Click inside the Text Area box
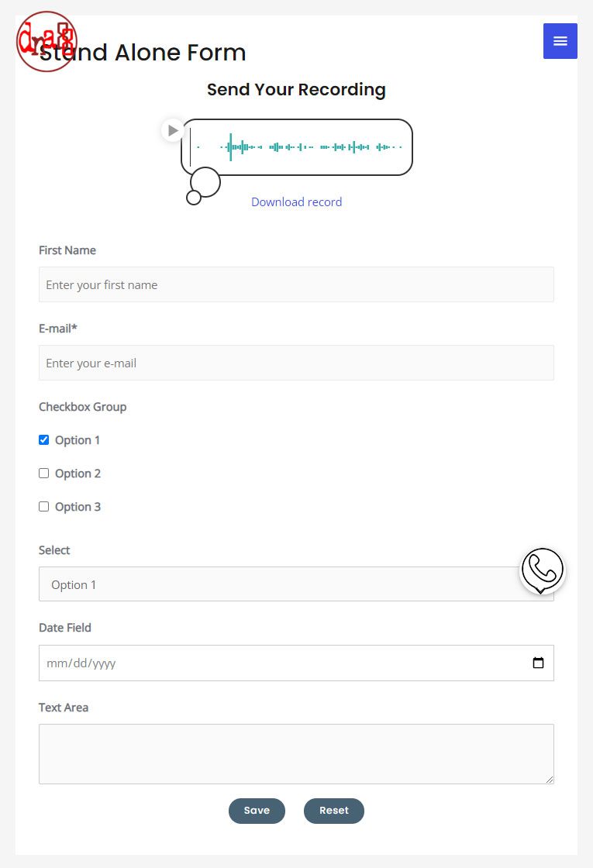This screenshot has width=593, height=868. pyautogui.click(x=296, y=754)
